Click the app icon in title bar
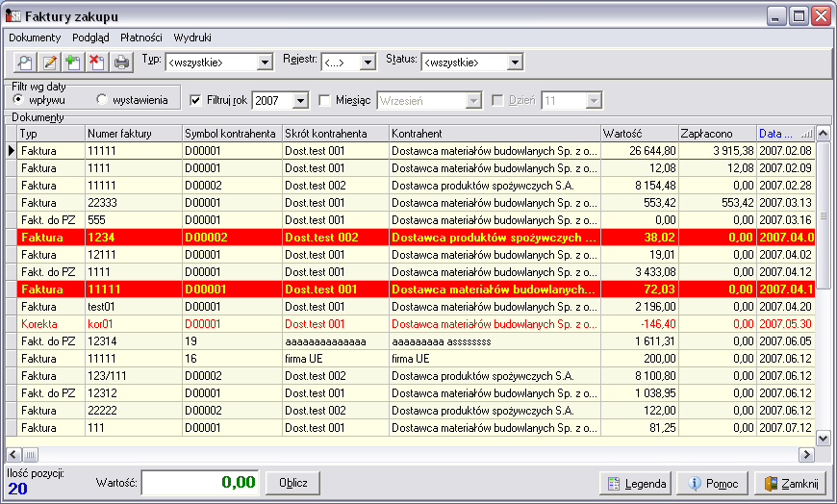The width and height of the screenshot is (837, 504). point(13,16)
